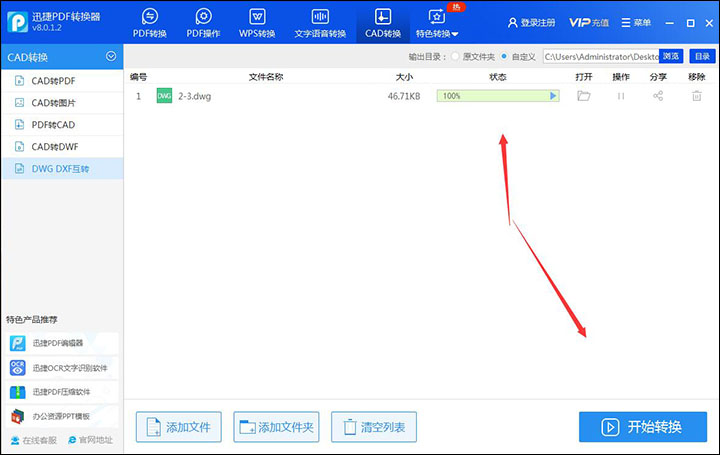Click pause icon for 2-3.dwg
The height and width of the screenshot is (455, 720).
coord(621,96)
